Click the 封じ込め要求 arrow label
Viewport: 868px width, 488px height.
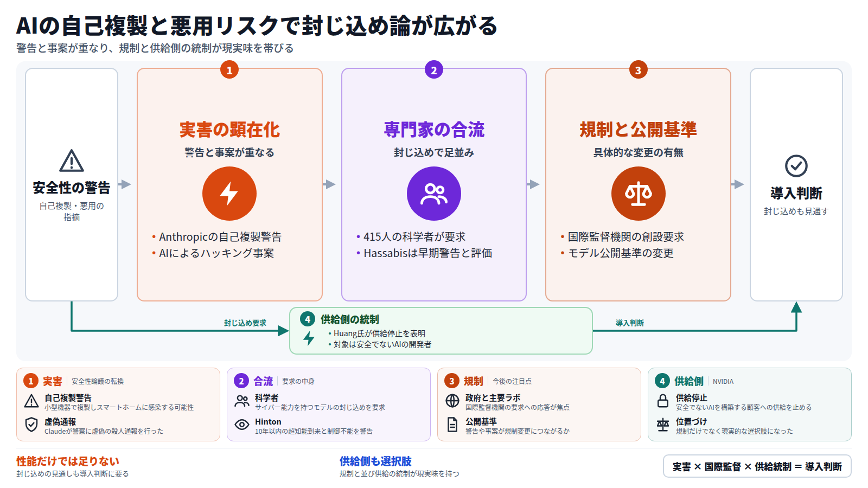coord(245,323)
